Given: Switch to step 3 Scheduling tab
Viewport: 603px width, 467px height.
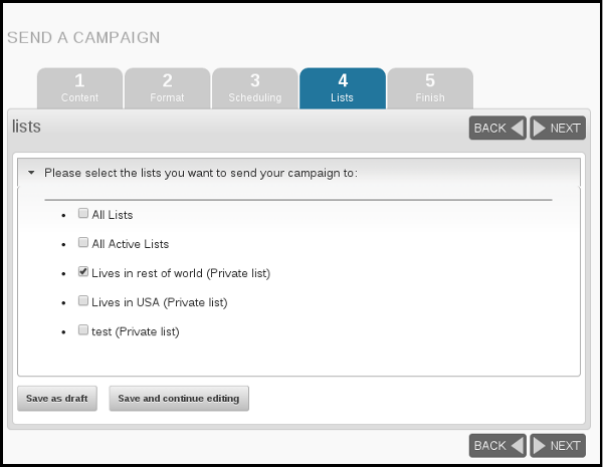Looking at the screenshot, I should pos(255,88).
